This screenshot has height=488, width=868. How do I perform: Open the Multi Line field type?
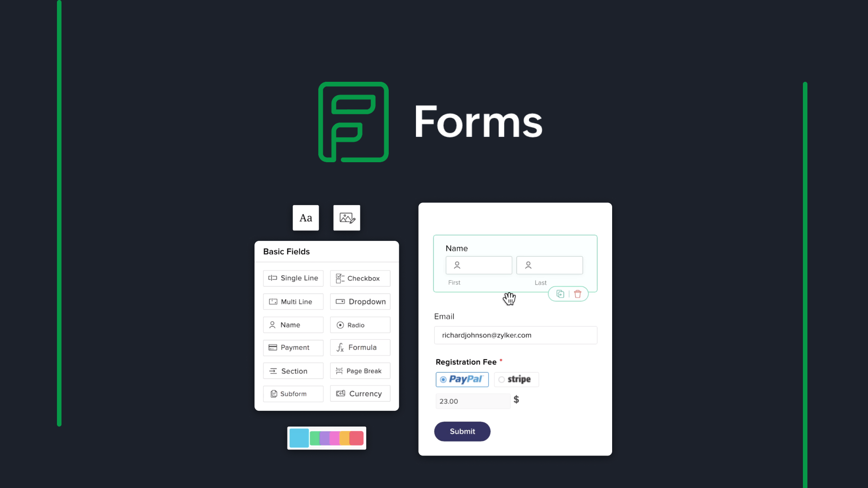(292, 301)
